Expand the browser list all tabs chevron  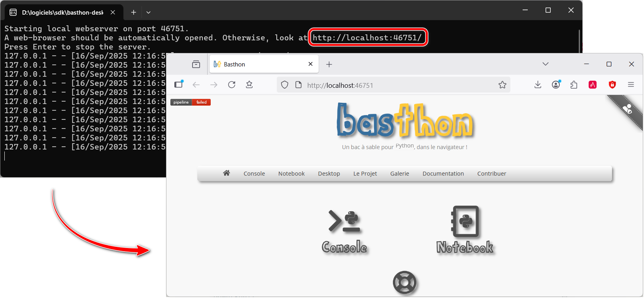click(546, 64)
